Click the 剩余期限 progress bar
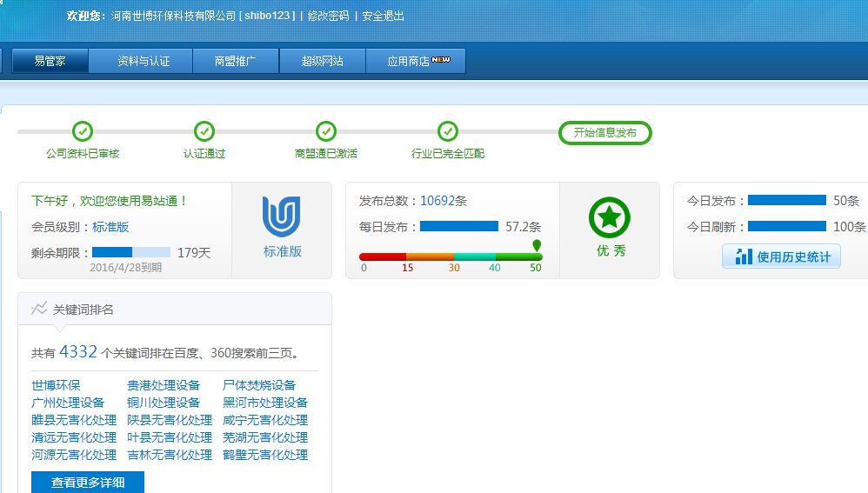Viewport: 868px width, 493px height. click(x=131, y=252)
